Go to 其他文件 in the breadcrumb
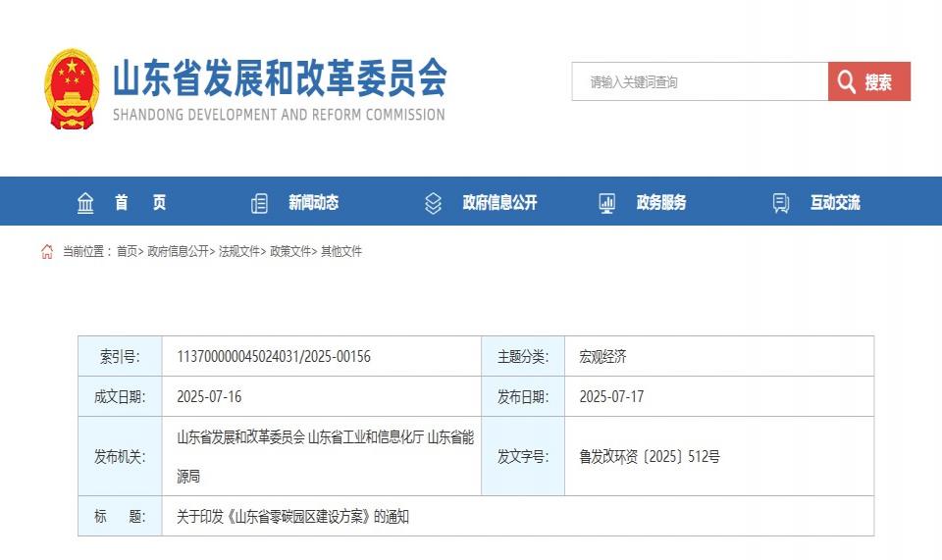This screenshot has height=560, width=942. [x=341, y=251]
